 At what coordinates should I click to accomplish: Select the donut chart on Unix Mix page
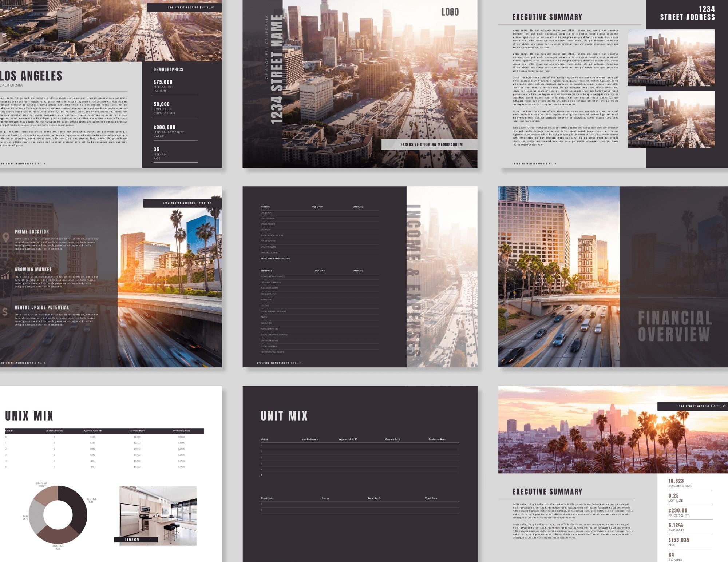pyautogui.click(x=58, y=514)
